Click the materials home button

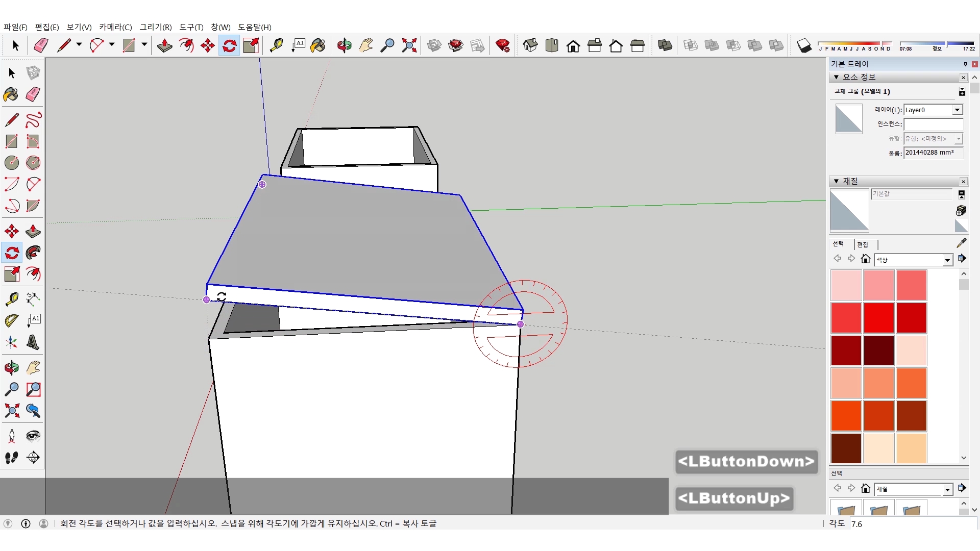pyautogui.click(x=865, y=259)
